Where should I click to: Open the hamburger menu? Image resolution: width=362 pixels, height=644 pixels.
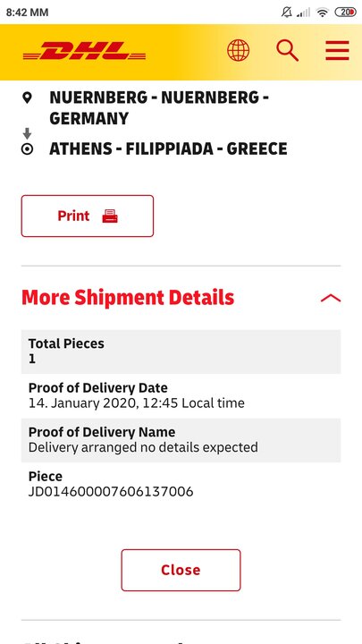click(337, 50)
